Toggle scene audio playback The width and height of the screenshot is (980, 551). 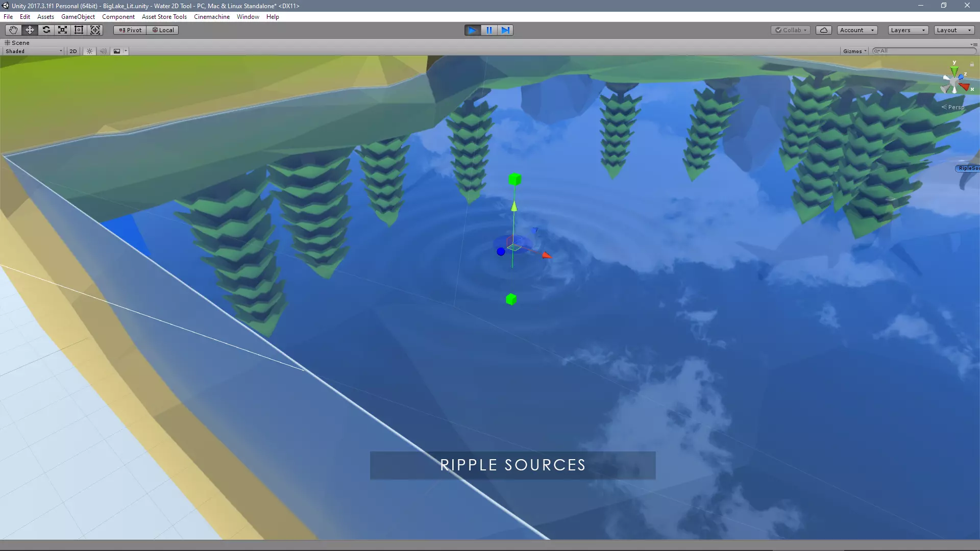pyautogui.click(x=103, y=51)
